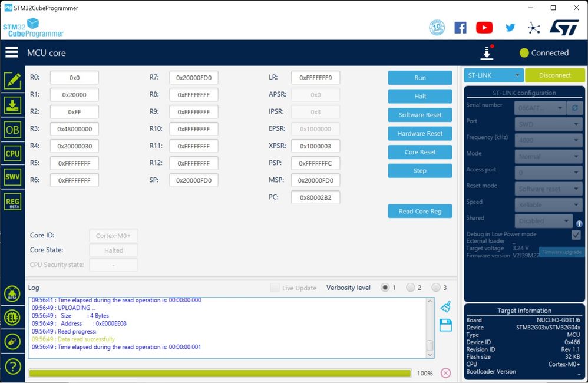Click the STM32CubeProgrammer logo
This screenshot has height=383, width=588.
click(33, 28)
